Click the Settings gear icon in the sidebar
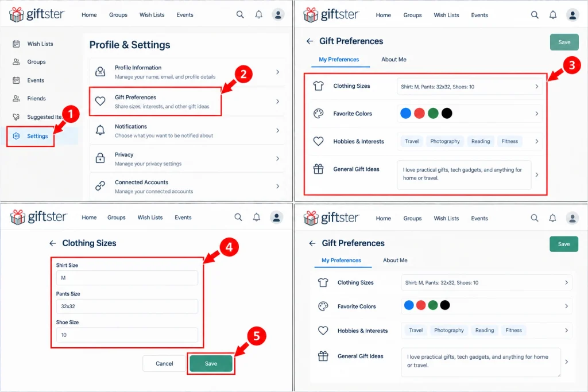588x392 pixels. 16,136
